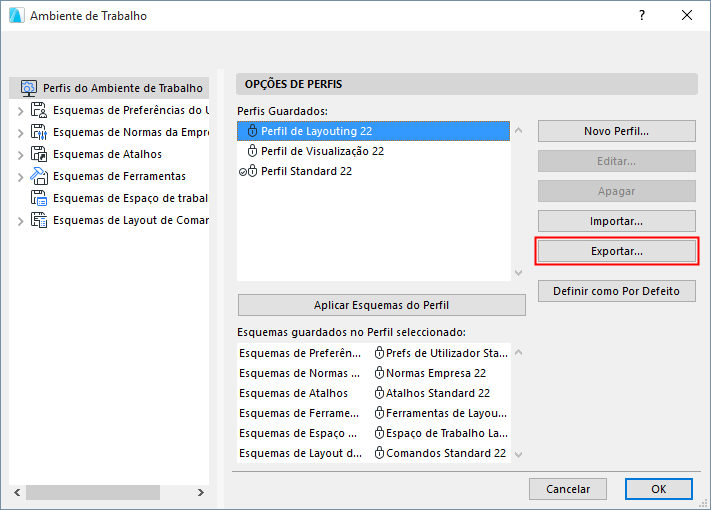
Task: Click the Esquemas de Atalhos icon
Action: [x=39, y=154]
